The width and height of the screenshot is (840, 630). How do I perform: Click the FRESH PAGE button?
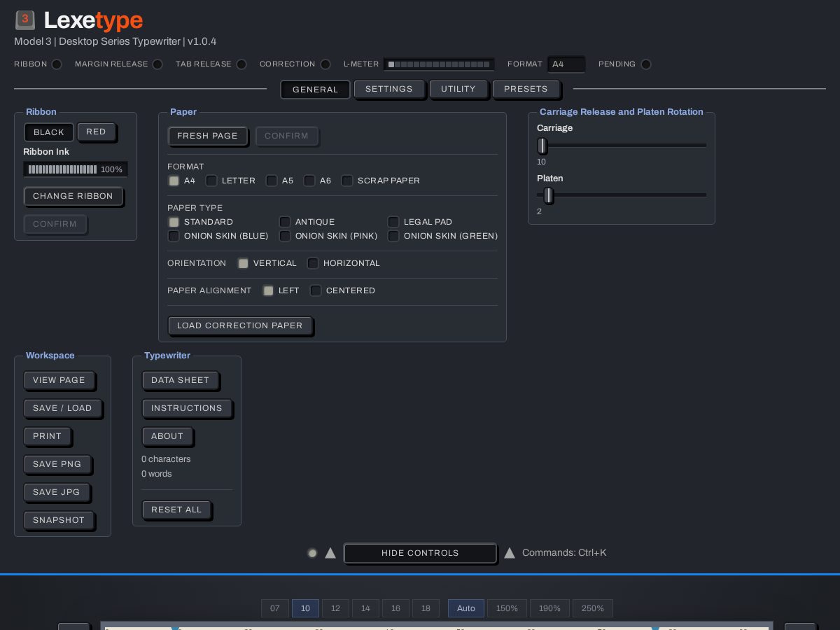click(x=207, y=136)
